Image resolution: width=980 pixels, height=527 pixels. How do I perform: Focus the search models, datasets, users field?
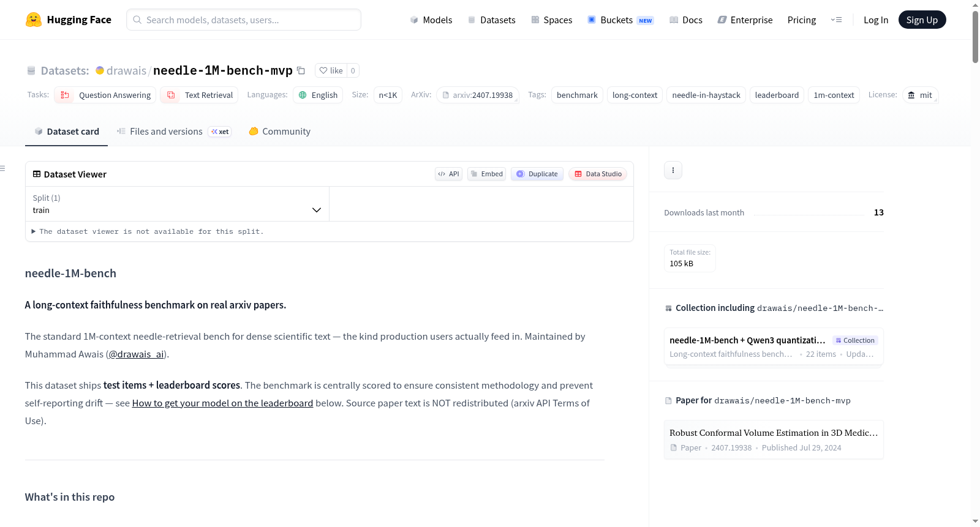[244, 20]
